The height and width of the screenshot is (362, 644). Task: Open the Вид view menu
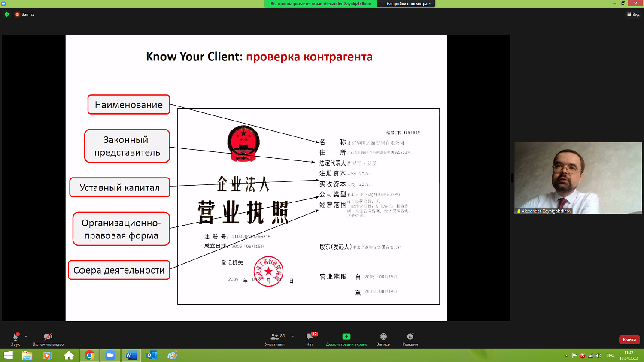click(633, 15)
